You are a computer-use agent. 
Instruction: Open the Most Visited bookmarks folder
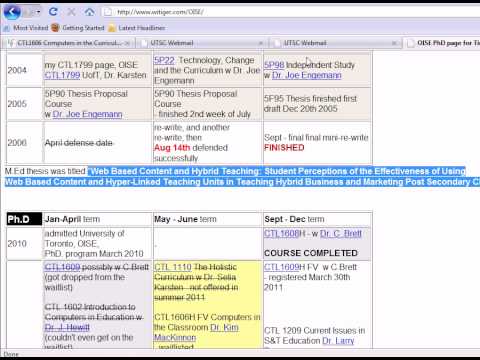point(27,28)
